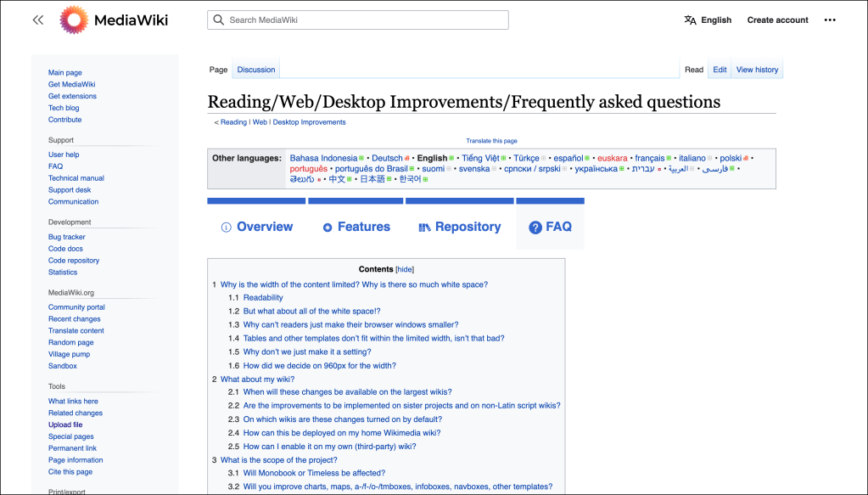This screenshot has width=868, height=495.
Task: Go to Desktop Improvements breadcrumb link
Action: pyautogui.click(x=309, y=122)
